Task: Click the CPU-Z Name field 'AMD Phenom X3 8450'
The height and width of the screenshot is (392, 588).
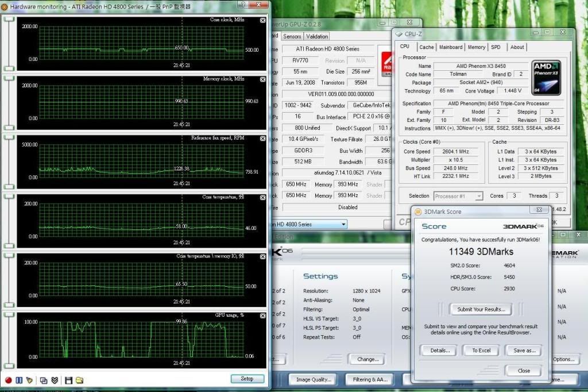Action: (x=481, y=66)
